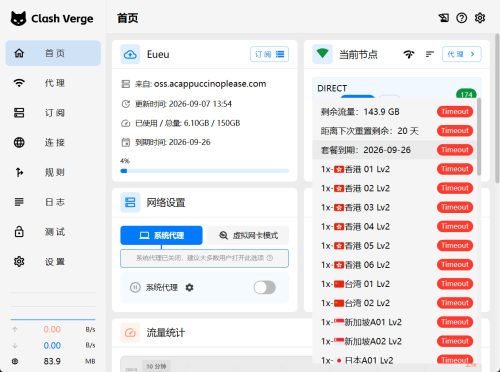Click the 代理 button with chevron
Image resolution: width=500 pixels, height=372 pixels.
click(462, 54)
